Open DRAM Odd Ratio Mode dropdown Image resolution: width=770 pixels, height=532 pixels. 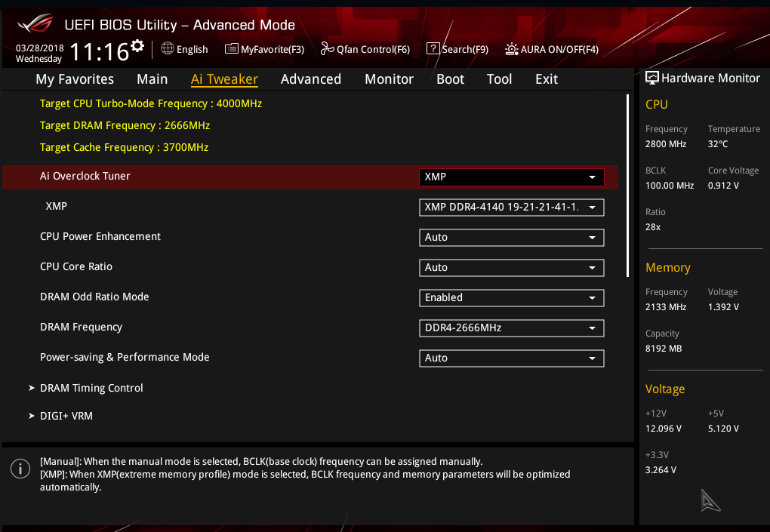point(511,298)
